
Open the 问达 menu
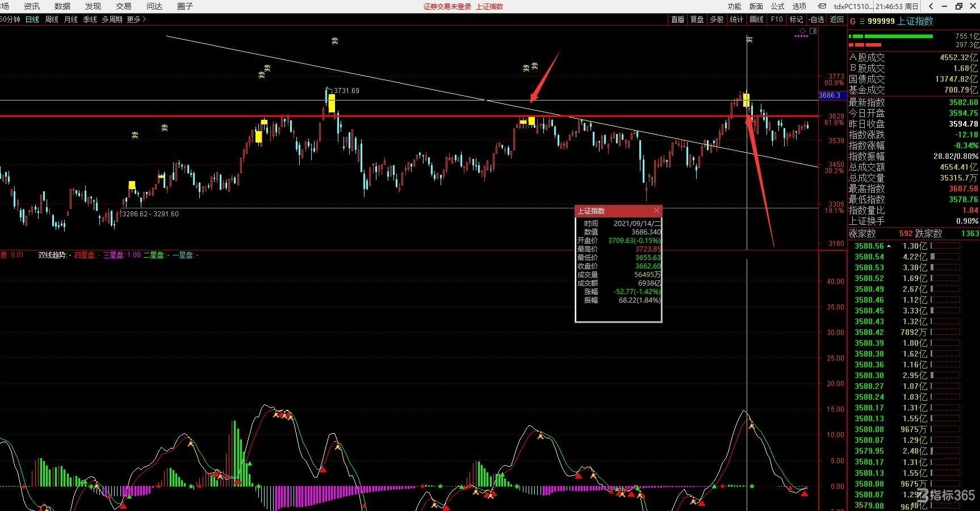pyautogui.click(x=154, y=6)
